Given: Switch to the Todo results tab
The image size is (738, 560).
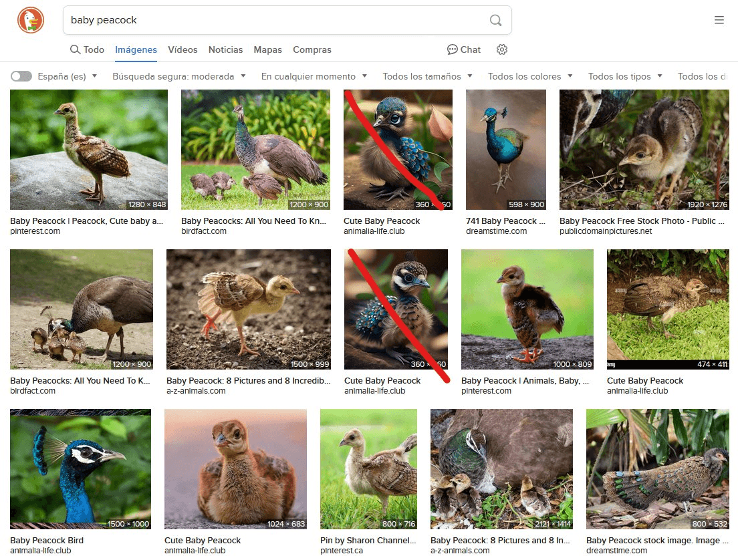Looking at the screenshot, I should [88, 49].
